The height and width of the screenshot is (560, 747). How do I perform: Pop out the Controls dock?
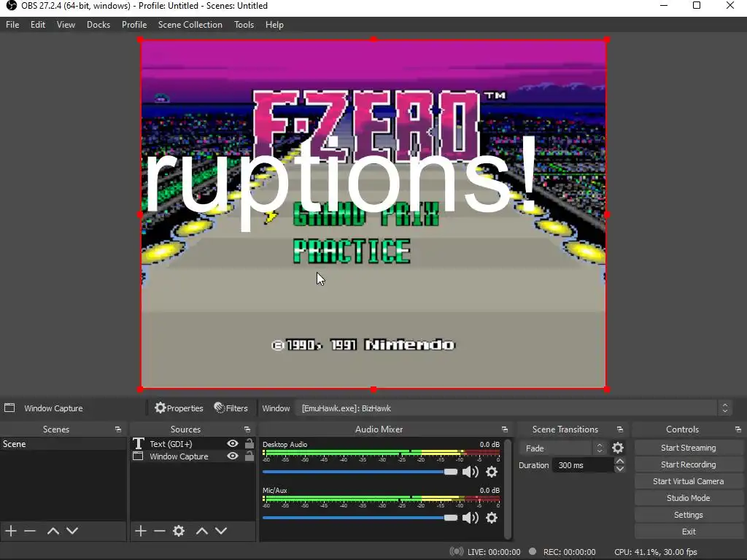(738, 429)
